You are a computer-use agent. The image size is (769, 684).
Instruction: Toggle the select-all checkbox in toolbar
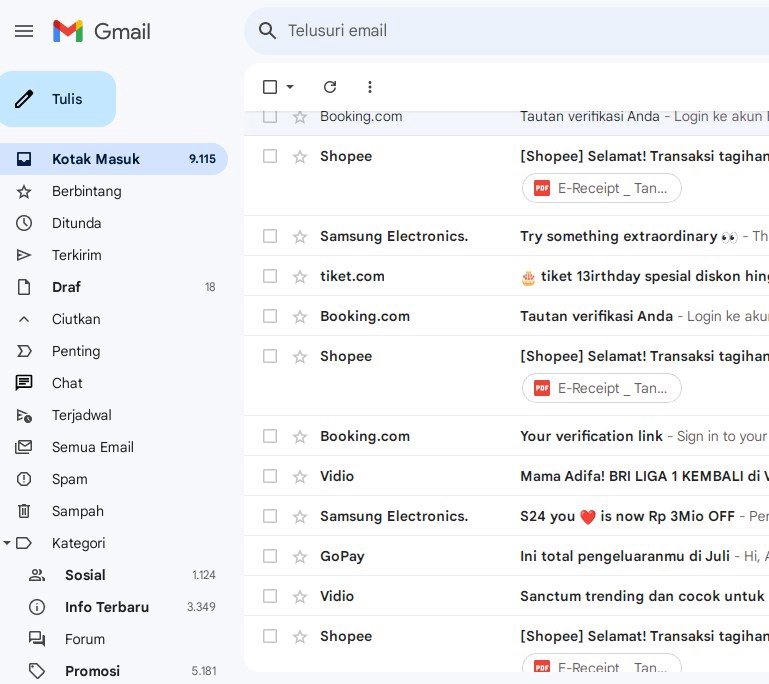tap(270, 87)
